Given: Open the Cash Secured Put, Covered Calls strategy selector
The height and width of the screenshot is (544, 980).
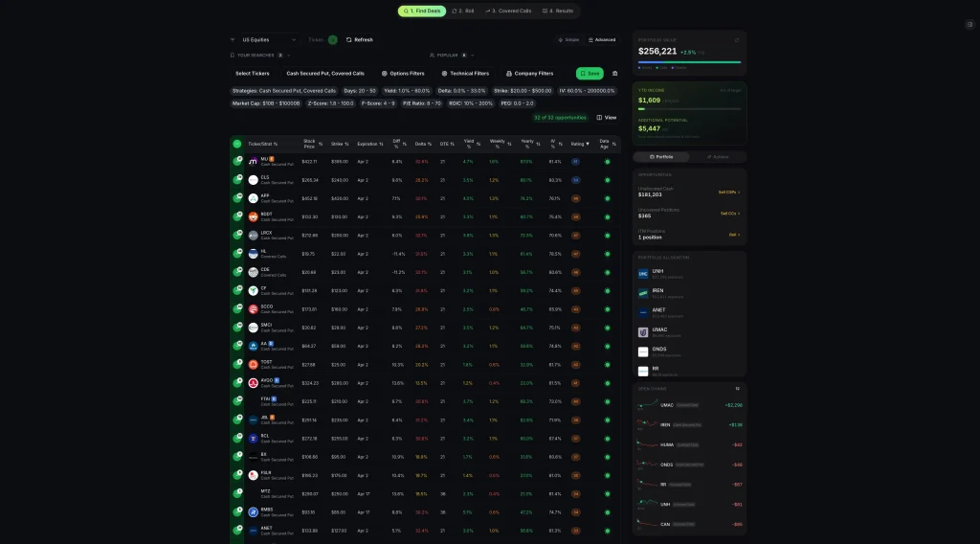Looking at the screenshot, I should pos(325,73).
